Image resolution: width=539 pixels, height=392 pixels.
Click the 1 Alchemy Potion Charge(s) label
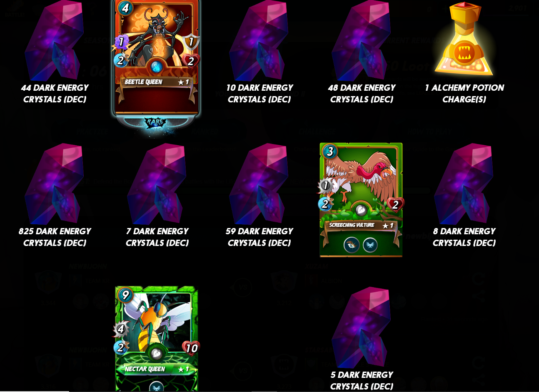(x=464, y=93)
